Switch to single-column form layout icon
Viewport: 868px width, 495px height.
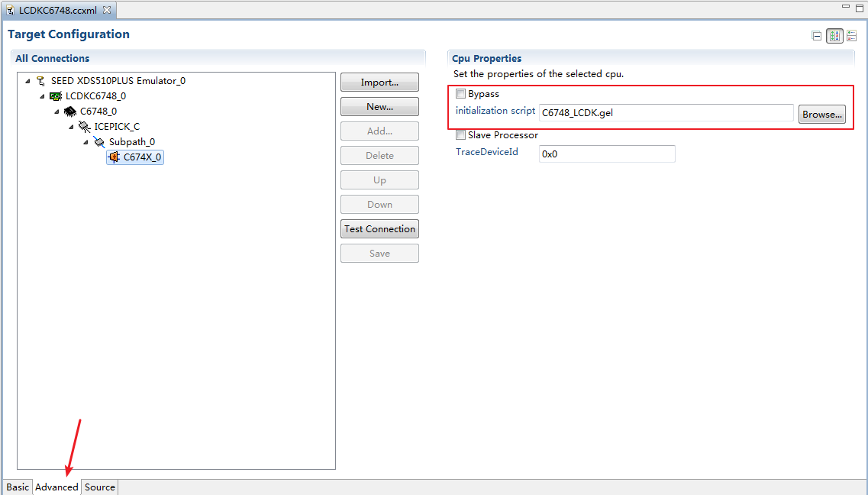pyautogui.click(x=851, y=35)
